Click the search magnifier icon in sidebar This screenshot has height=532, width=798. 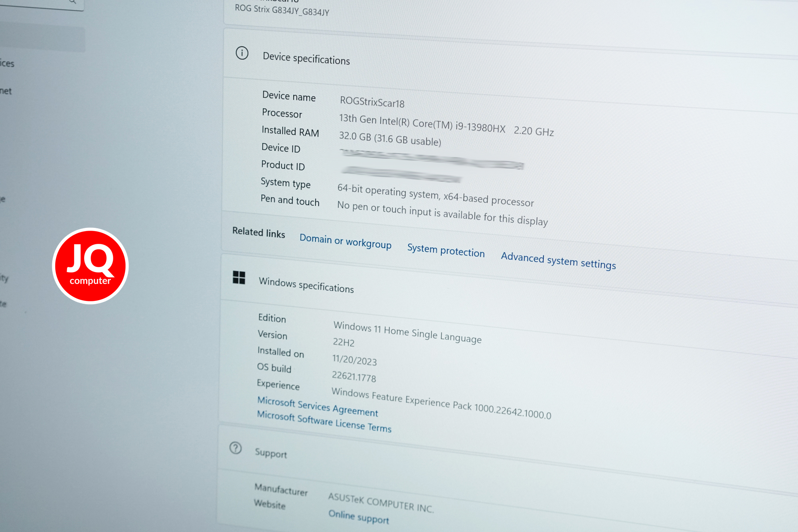pyautogui.click(x=72, y=2)
